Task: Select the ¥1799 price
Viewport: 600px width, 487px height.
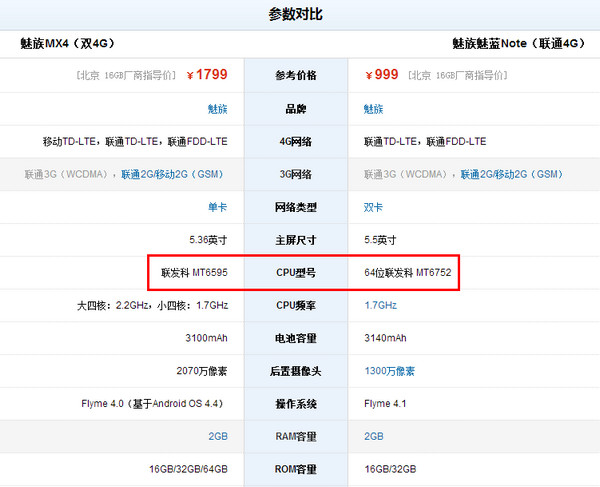Action: 207,75
